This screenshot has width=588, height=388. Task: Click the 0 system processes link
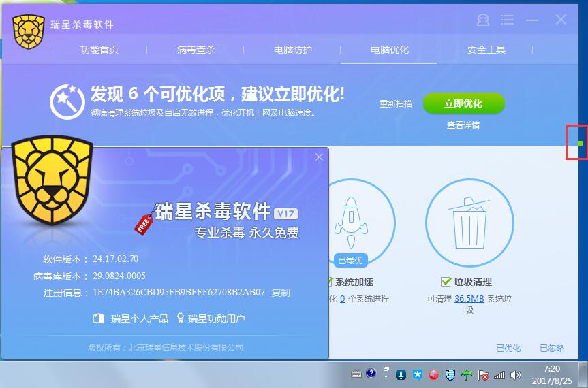click(342, 299)
